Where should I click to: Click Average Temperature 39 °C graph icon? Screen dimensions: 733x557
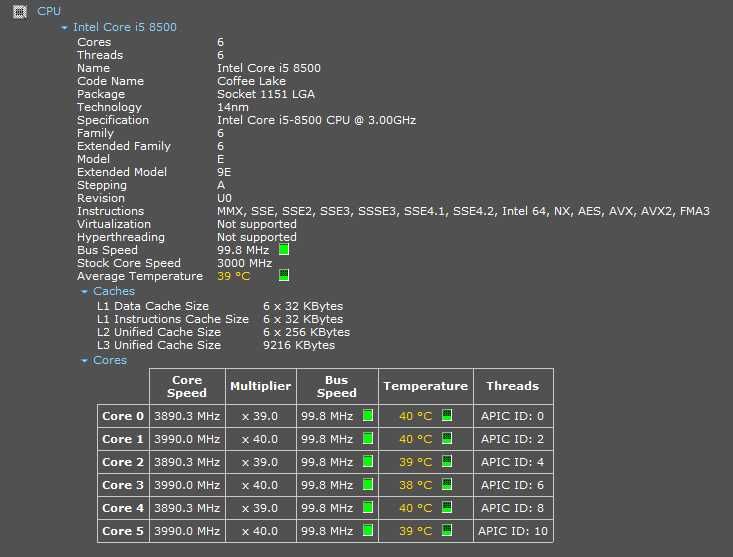pyautogui.click(x=284, y=275)
